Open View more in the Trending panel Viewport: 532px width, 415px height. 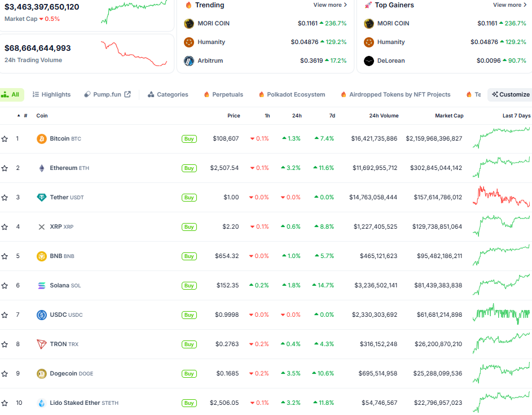tap(330, 5)
